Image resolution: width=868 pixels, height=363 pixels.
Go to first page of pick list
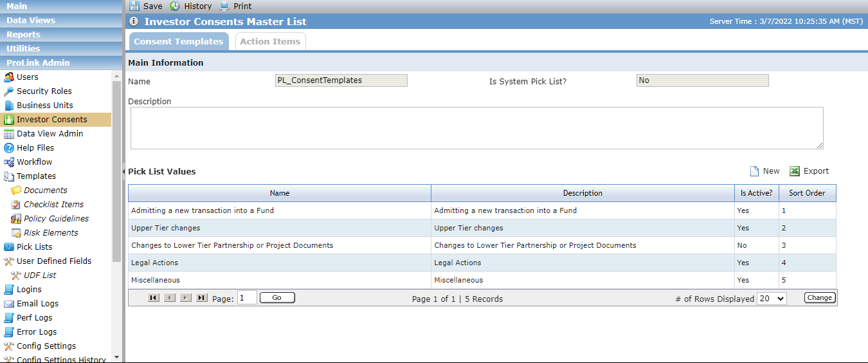click(154, 298)
